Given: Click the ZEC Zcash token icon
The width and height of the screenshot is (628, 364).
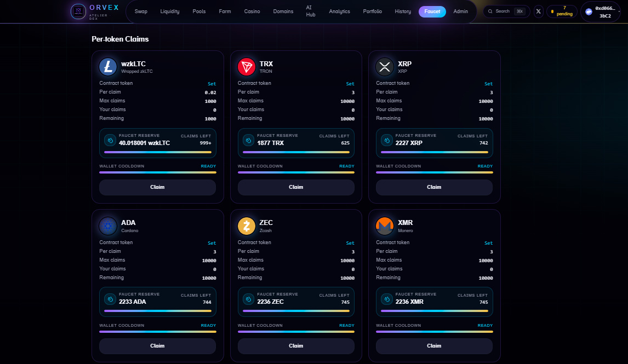Looking at the screenshot, I should pos(246,226).
